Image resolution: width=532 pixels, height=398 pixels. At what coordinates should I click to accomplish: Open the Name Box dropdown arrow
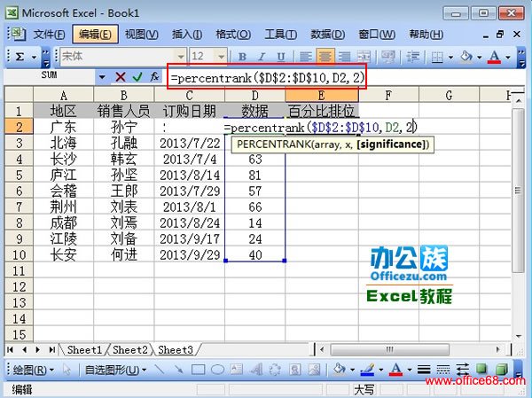coord(102,77)
